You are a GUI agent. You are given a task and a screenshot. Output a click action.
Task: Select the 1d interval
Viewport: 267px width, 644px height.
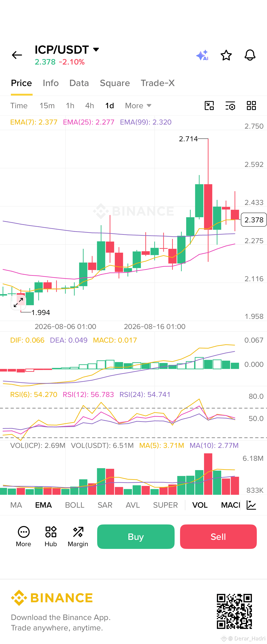click(x=110, y=106)
